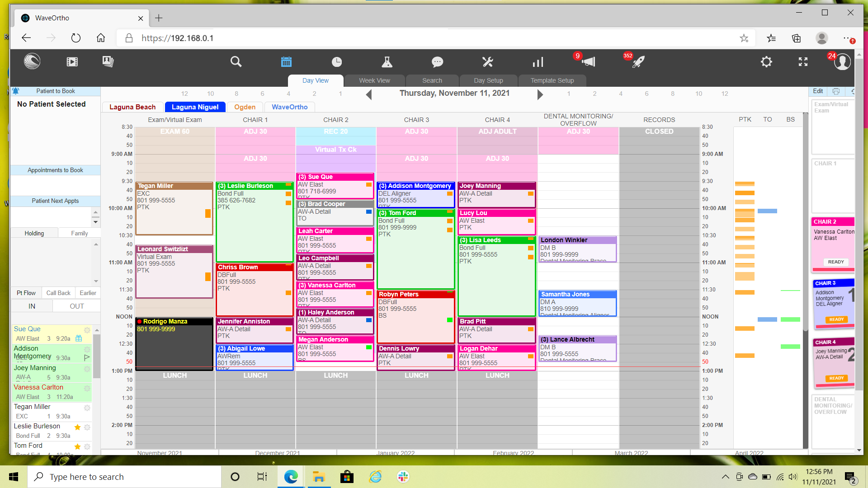
Task: Open Tegan Miller appointment block
Action: tap(175, 208)
